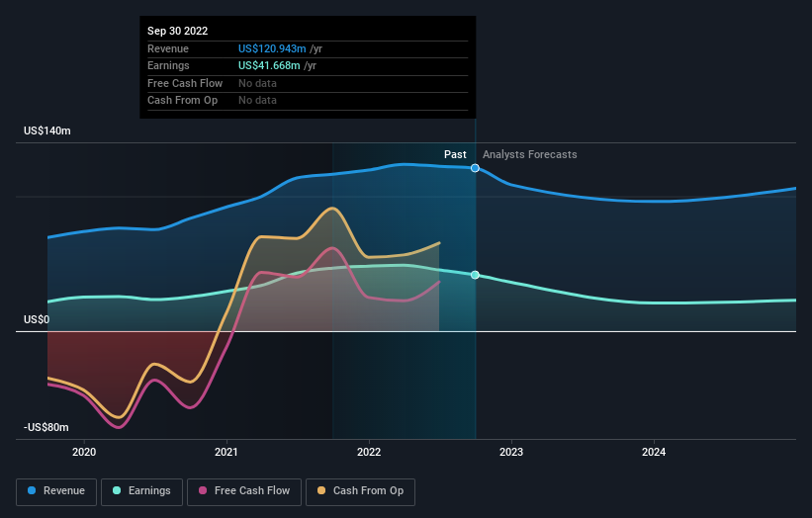Click the 2020 x-axis label
This screenshot has height=518, width=812.
84,452
